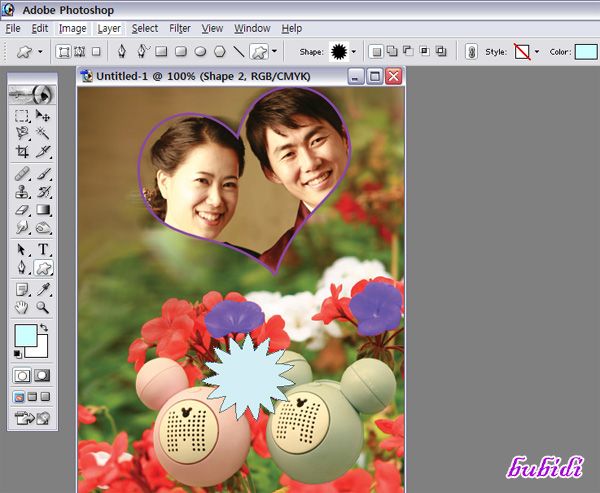The width and height of the screenshot is (600, 493).
Task: Select the Magic Wand tool
Action: point(42,133)
